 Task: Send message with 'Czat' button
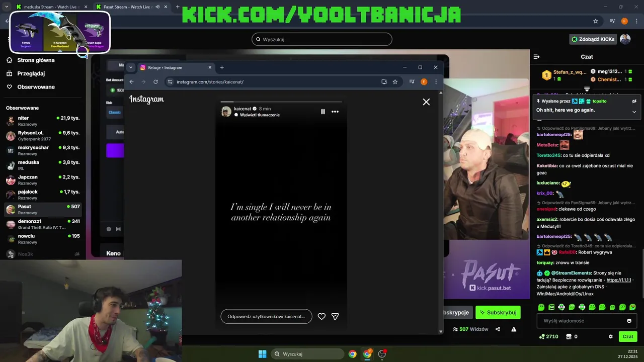628,336
